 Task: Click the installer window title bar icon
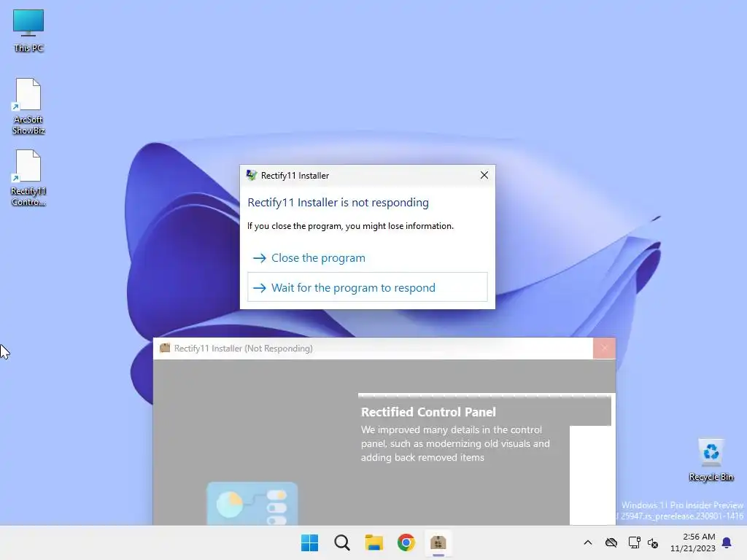tap(165, 348)
